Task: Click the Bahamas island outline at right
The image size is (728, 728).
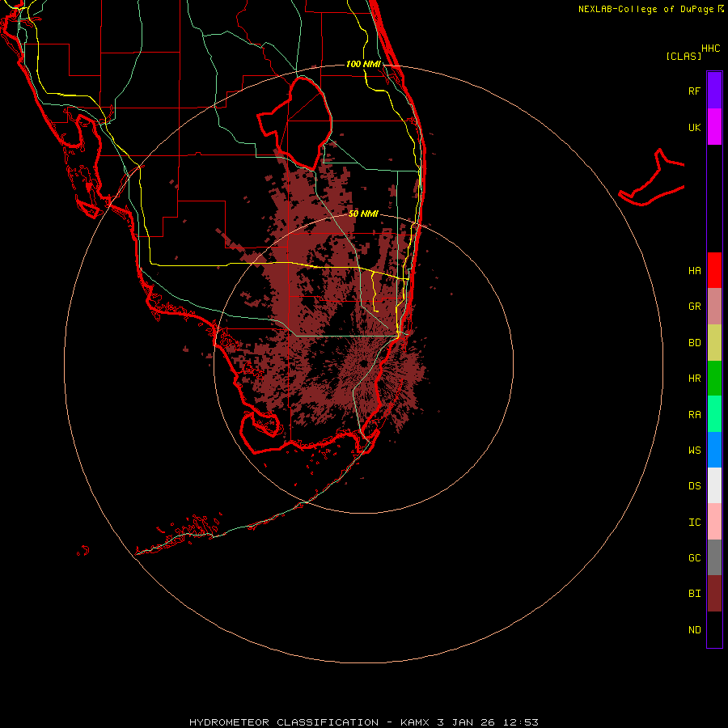Action: [652, 179]
